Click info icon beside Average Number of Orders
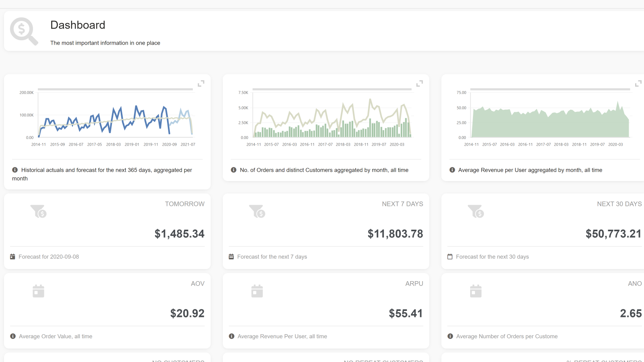Image resolution: width=644 pixels, height=362 pixels. click(x=450, y=336)
